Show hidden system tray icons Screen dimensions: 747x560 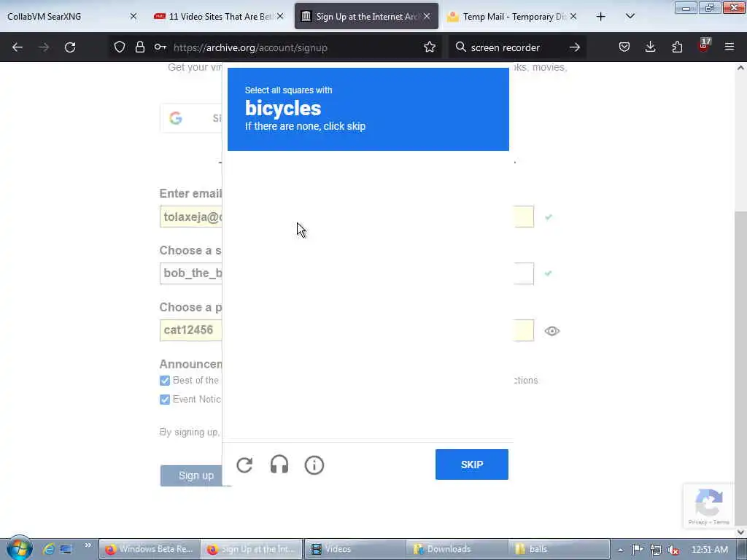620,550
